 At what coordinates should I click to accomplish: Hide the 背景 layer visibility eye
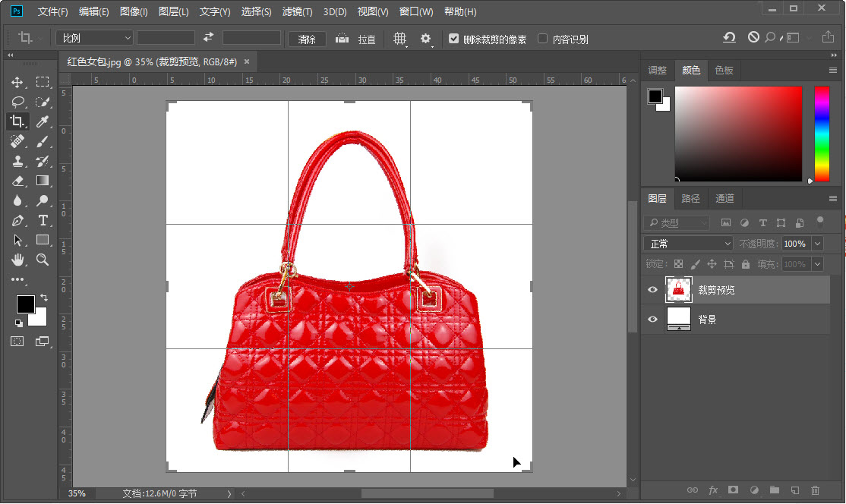pos(652,319)
